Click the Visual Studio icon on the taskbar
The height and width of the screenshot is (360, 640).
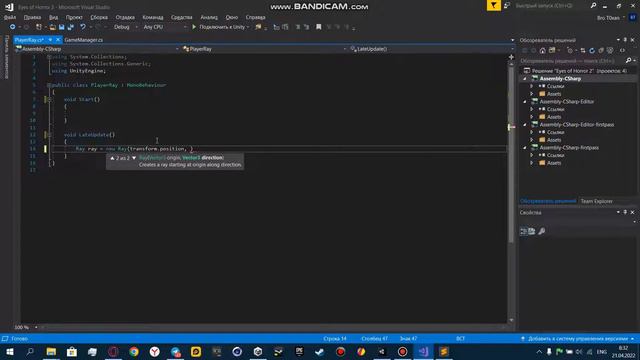423,351
